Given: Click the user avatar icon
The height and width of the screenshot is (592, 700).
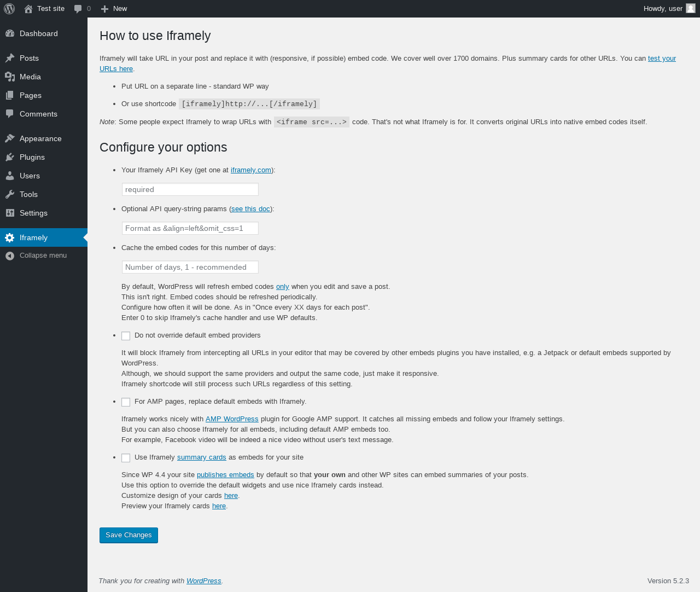Looking at the screenshot, I should click(691, 8).
